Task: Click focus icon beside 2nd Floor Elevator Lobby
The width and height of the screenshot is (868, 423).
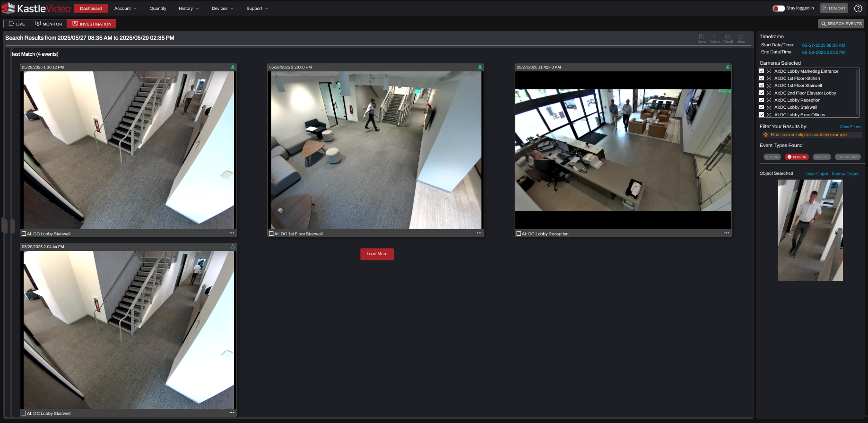Action: click(769, 93)
